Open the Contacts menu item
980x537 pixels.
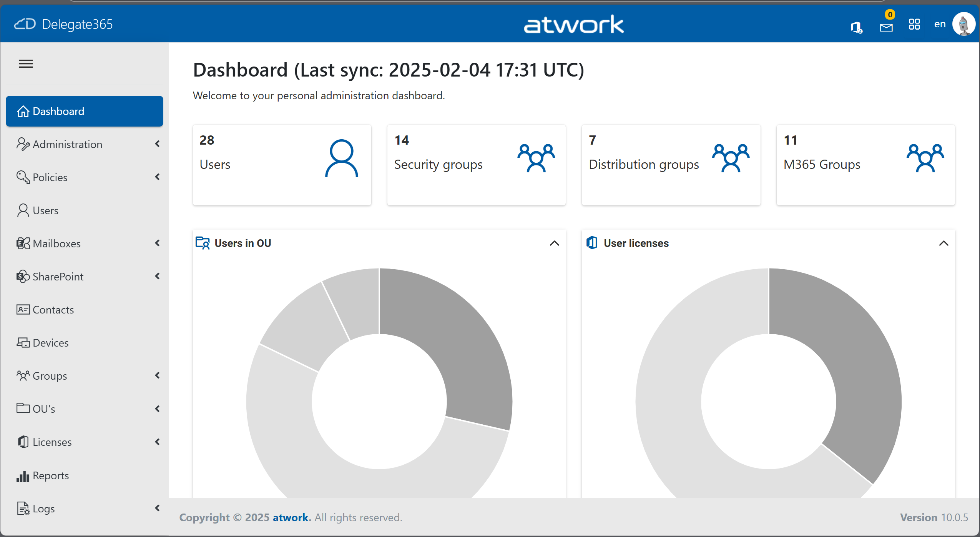[85, 310]
